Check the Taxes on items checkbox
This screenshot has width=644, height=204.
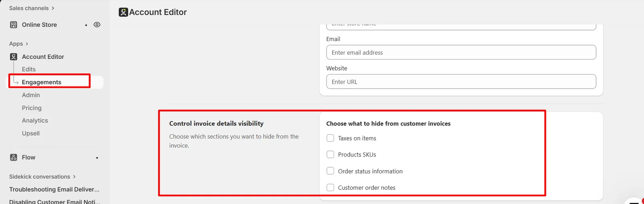coord(330,138)
